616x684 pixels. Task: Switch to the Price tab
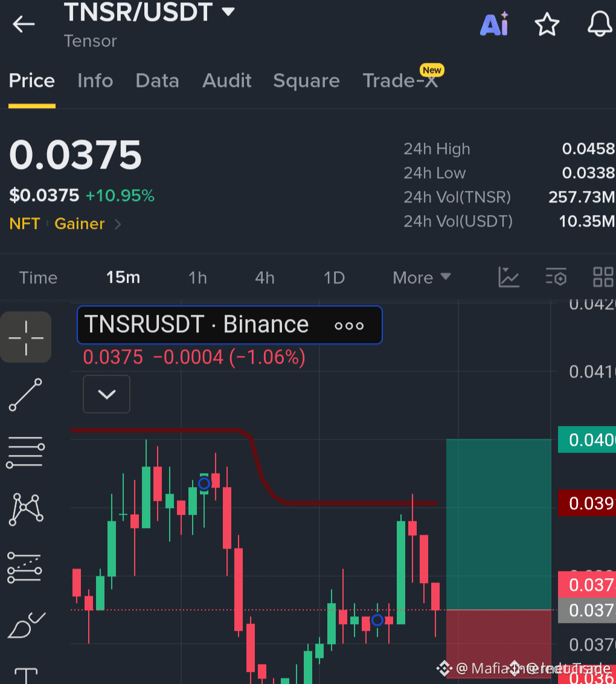[x=32, y=81]
